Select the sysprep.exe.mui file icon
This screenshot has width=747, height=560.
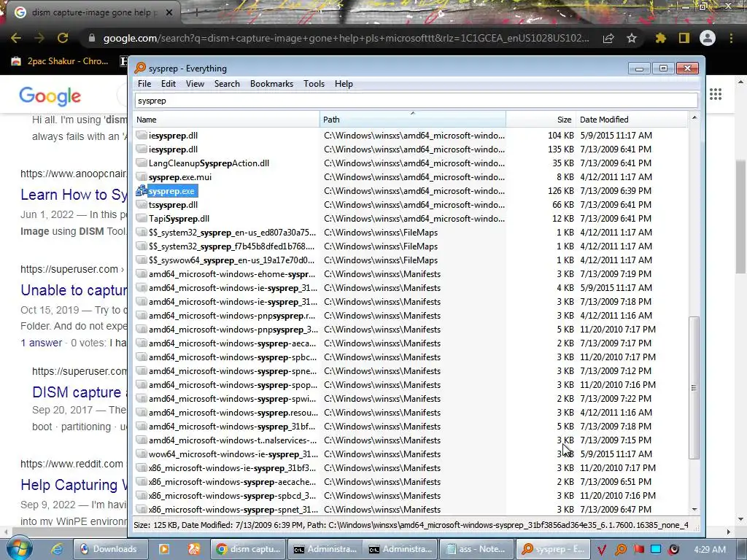tap(141, 177)
